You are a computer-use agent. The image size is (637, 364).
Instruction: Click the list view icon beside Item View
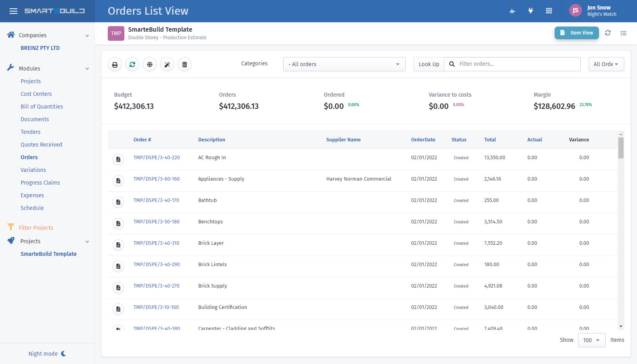[x=623, y=33]
